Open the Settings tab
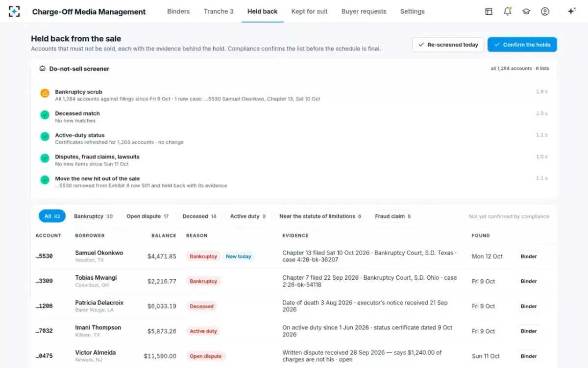Viewport: 588px width, 368px height. click(x=412, y=11)
